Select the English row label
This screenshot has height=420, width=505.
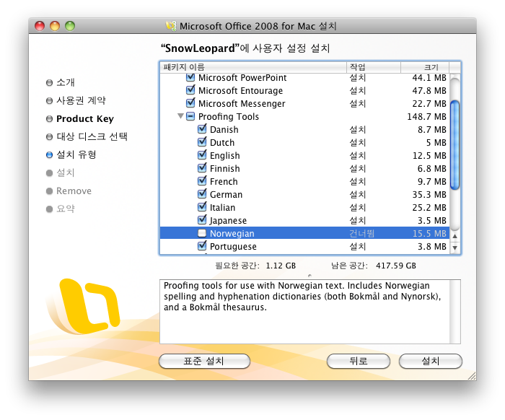[225, 156]
